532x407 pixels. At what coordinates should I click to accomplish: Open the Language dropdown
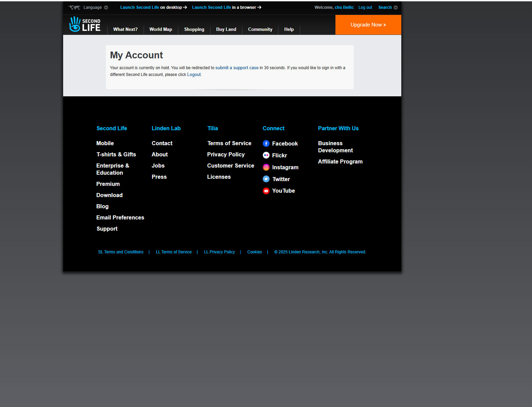click(x=96, y=7)
